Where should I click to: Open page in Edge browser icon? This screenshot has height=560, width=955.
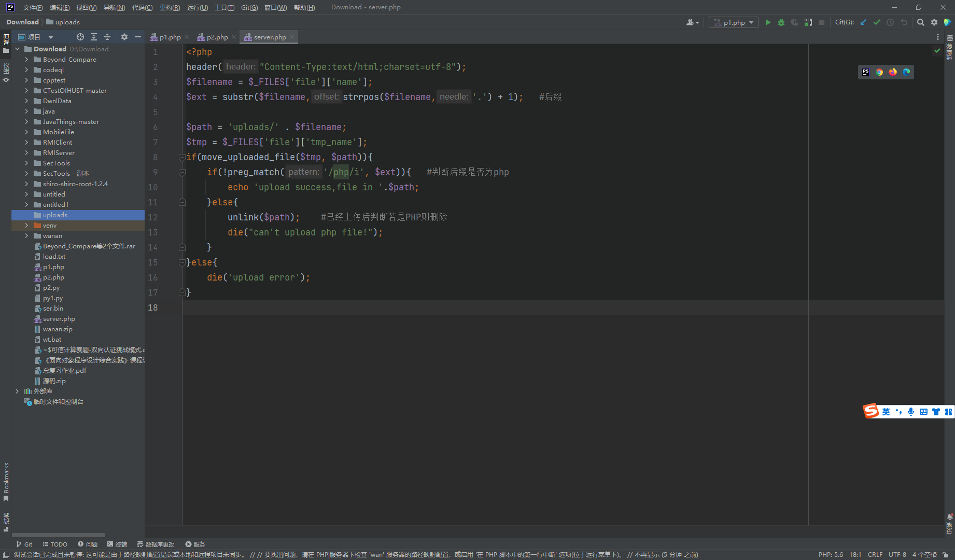pyautogui.click(x=906, y=72)
